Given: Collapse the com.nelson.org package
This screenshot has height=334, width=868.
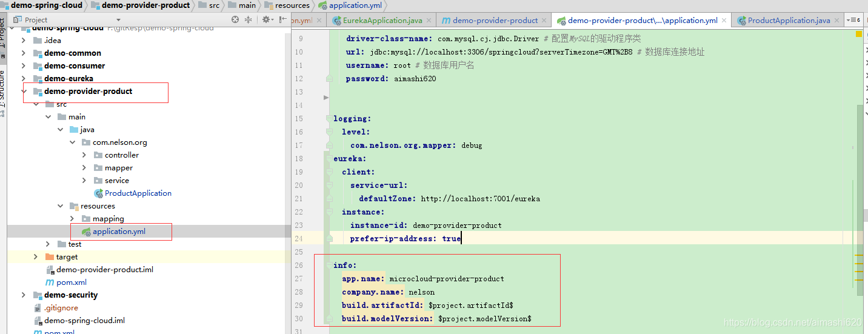Looking at the screenshot, I should 72,142.
